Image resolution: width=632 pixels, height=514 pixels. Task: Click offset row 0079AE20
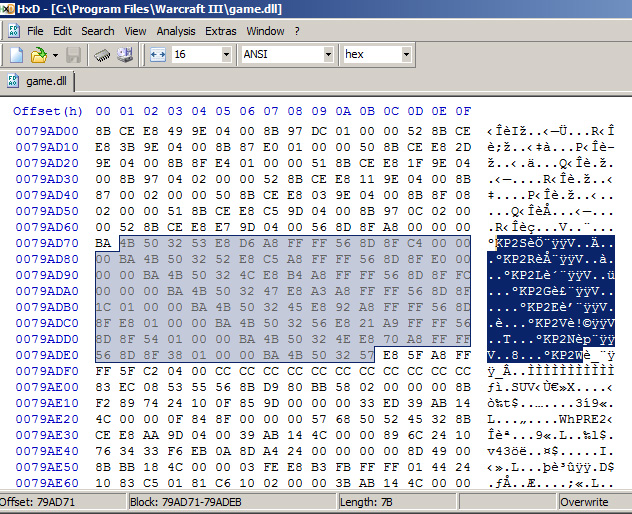pos(47,419)
